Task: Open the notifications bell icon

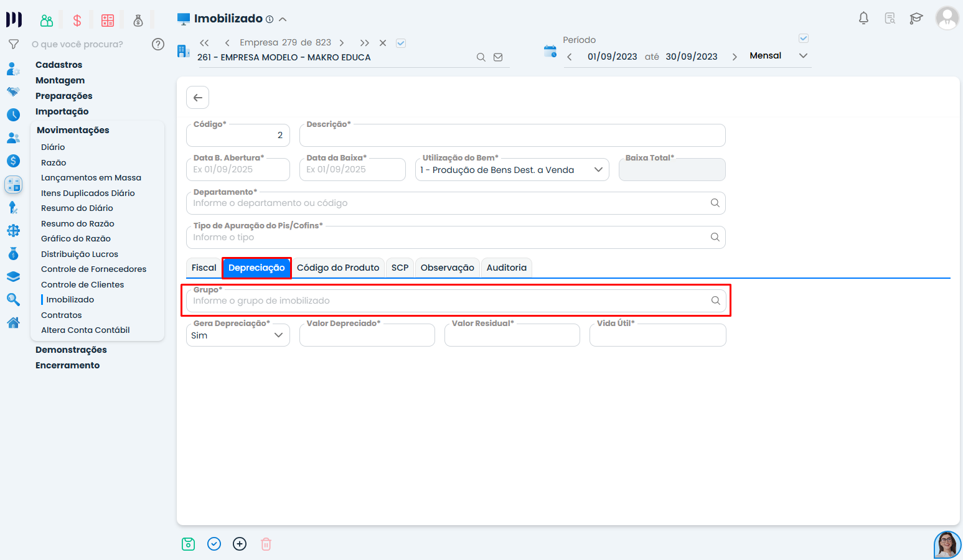Action: [x=863, y=18]
